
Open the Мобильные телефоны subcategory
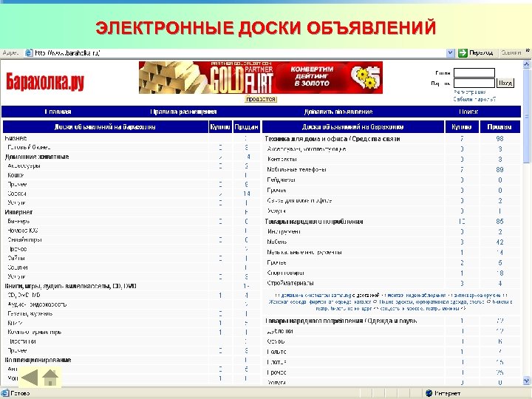click(x=296, y=169)
